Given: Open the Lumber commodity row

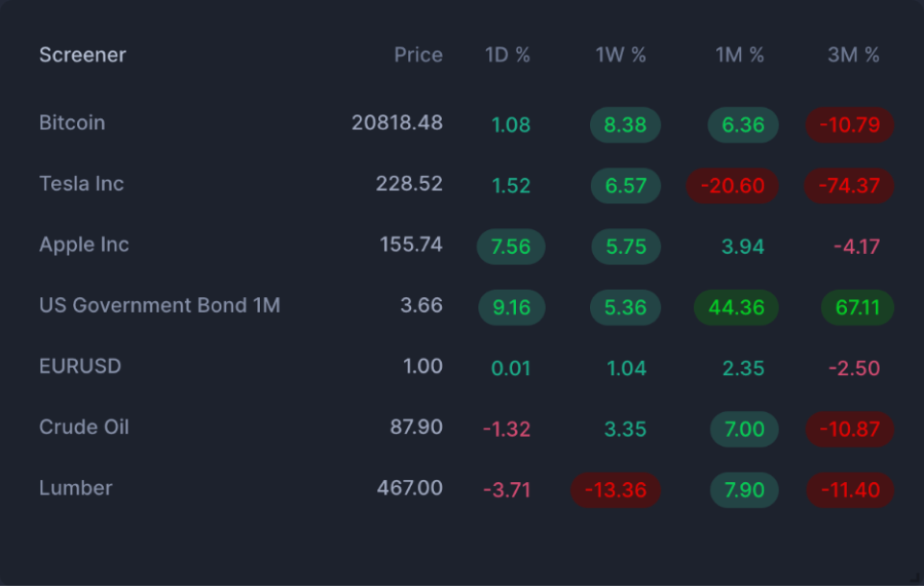Looking at the screenshot, I should tap(76, 489).
